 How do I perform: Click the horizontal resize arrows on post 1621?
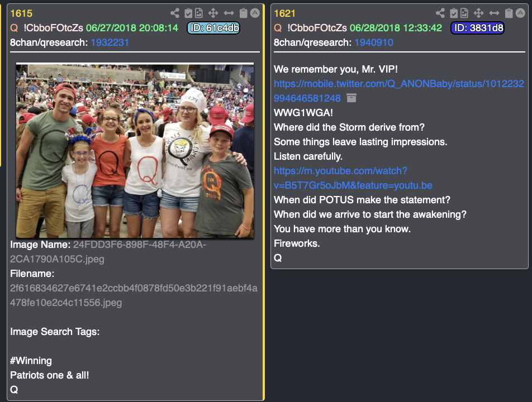coord(494,13)
